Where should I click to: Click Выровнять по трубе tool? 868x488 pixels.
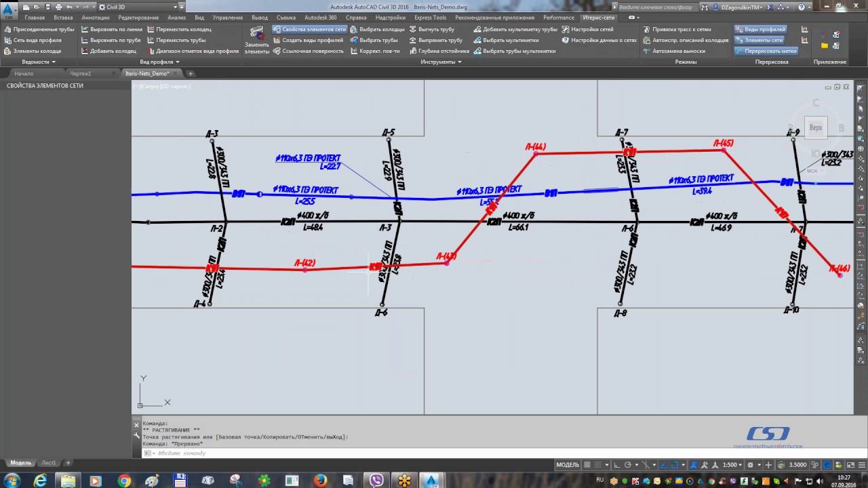111,40
